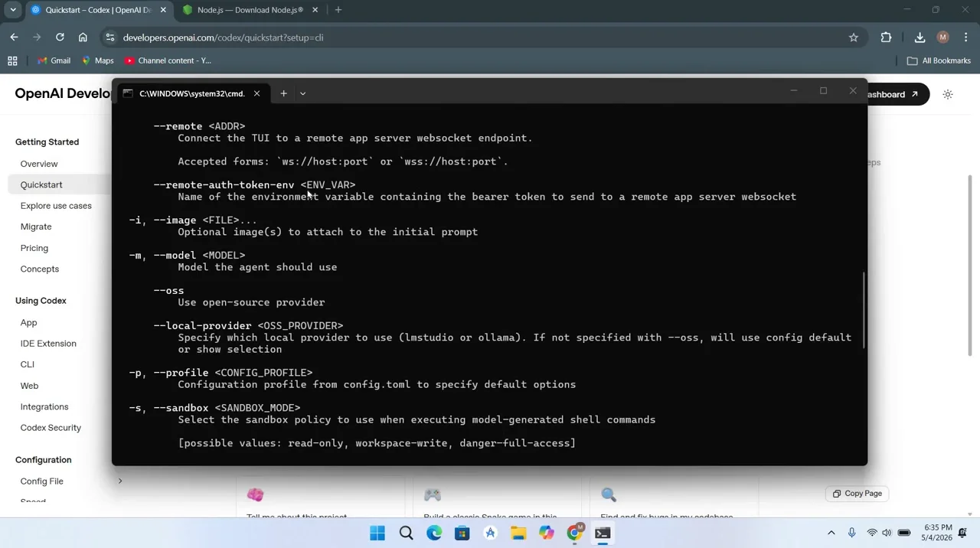The width and height of the screenshot is (980, 548).
Task: Open Chrome tab search dropdown
Action: (13, 10)
